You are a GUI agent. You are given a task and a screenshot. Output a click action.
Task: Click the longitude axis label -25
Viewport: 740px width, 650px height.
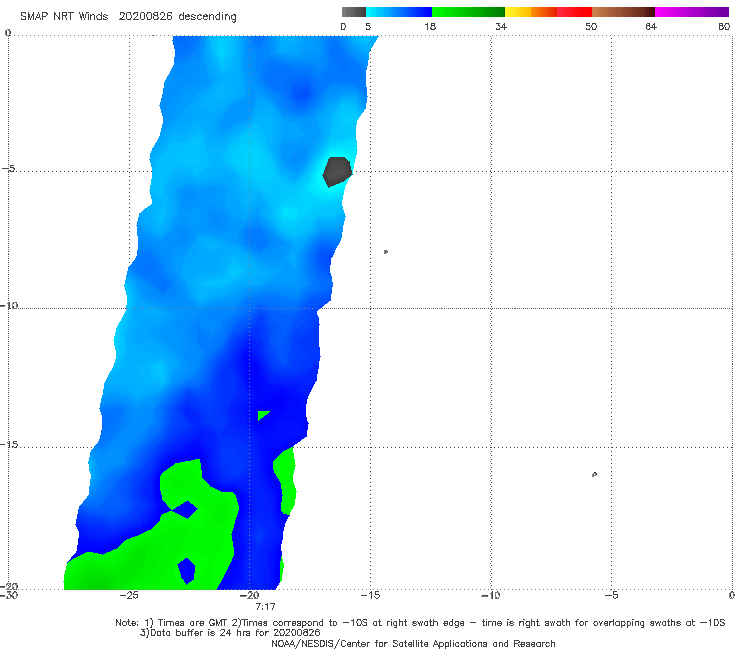pos(129,595)
